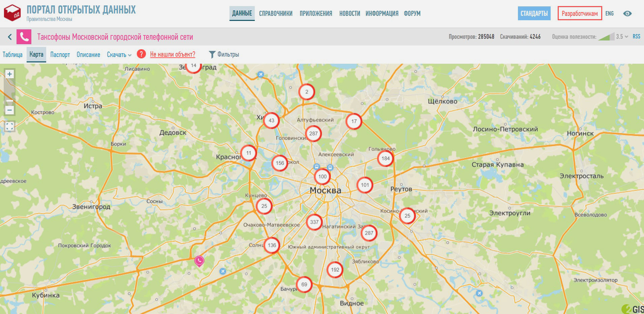Click the airport icon near Видное
The height and width of the screenshot is (314, 644).
coord(479,293)
